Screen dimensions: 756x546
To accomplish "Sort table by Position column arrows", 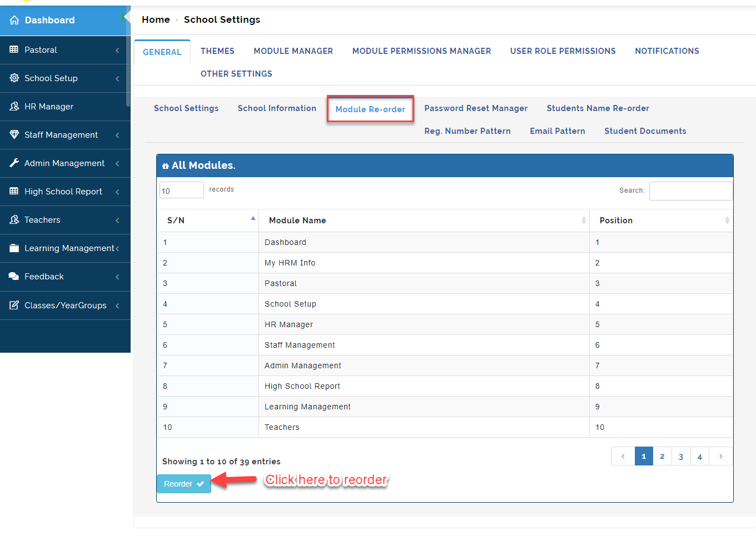I will click(x=727, y=221).
